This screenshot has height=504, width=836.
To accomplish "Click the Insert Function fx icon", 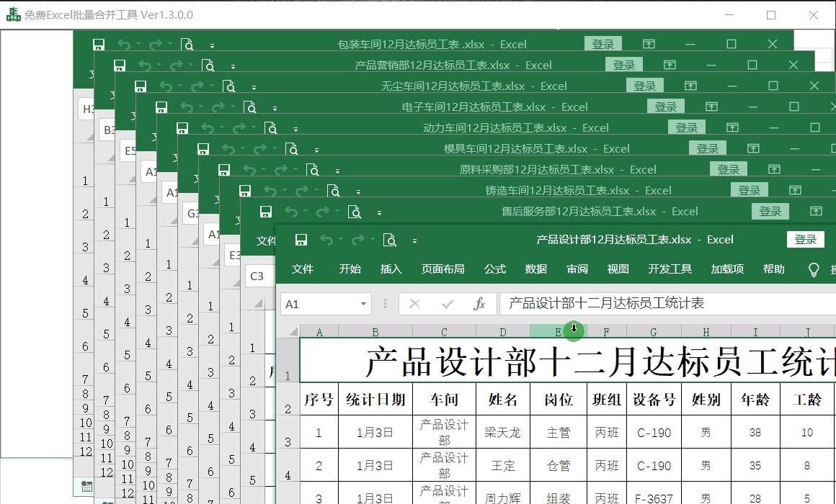I will [x=480, y=304].
